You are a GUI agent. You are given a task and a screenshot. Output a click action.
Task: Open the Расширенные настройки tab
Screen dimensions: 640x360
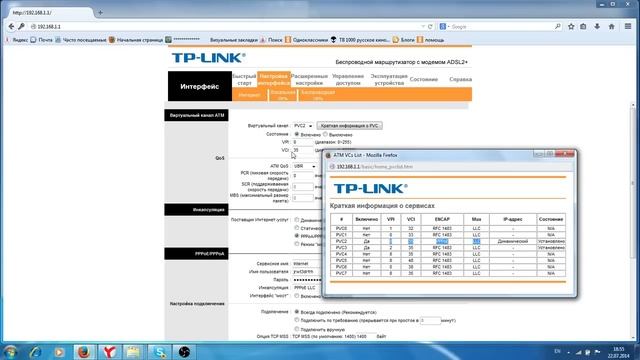pos(309,80)
